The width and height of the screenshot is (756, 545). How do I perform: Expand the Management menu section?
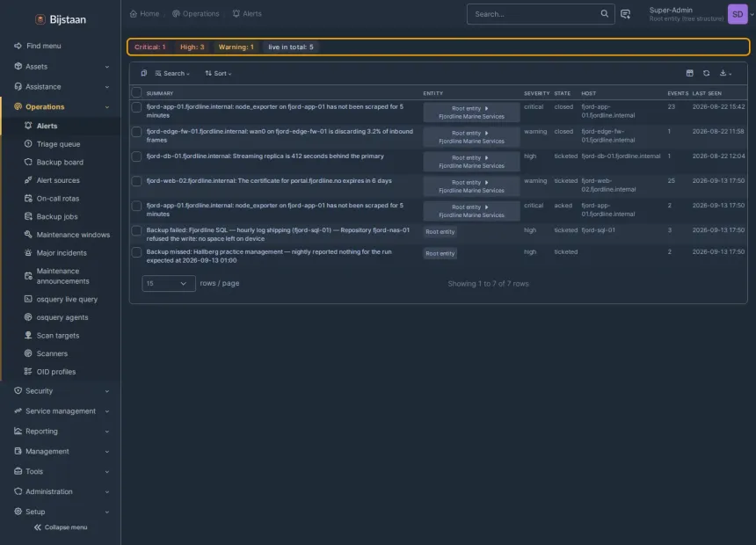(x=61, y=452)
